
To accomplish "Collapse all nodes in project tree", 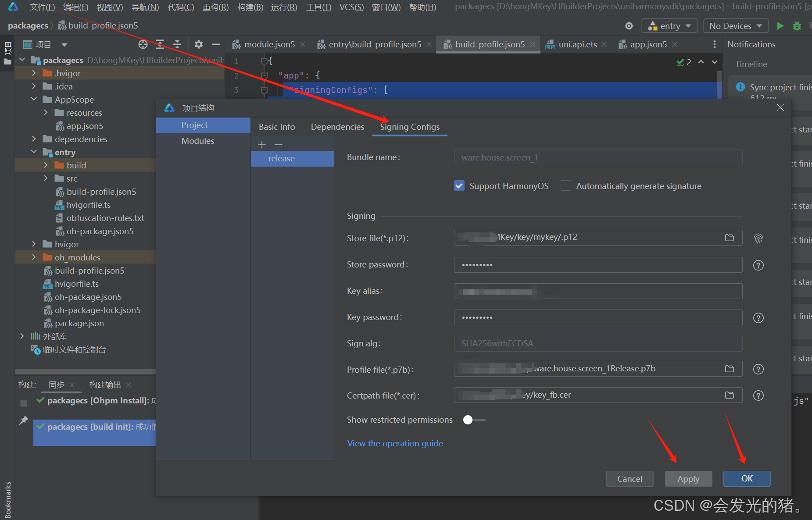I will click(177, 44).
